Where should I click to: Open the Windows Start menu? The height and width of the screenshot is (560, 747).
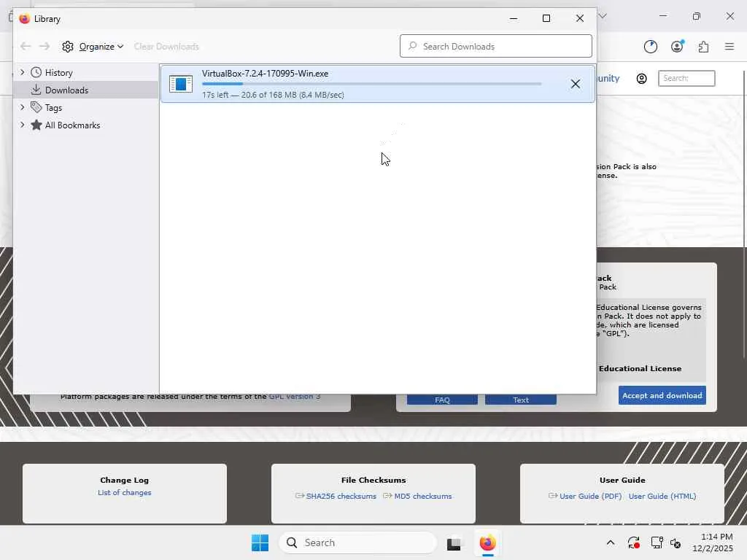coord(260,542)
